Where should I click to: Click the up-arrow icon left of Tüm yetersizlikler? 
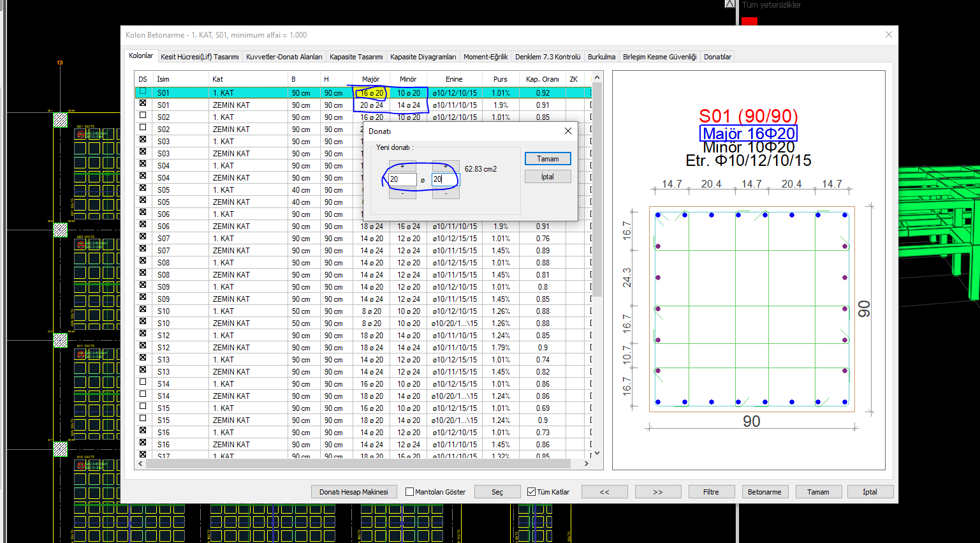[x=730, y=4]
